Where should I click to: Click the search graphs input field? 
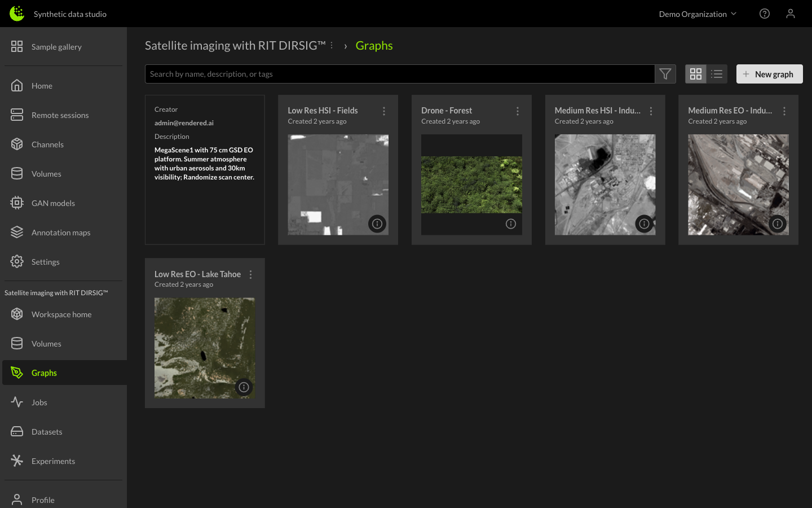[400, 73]
